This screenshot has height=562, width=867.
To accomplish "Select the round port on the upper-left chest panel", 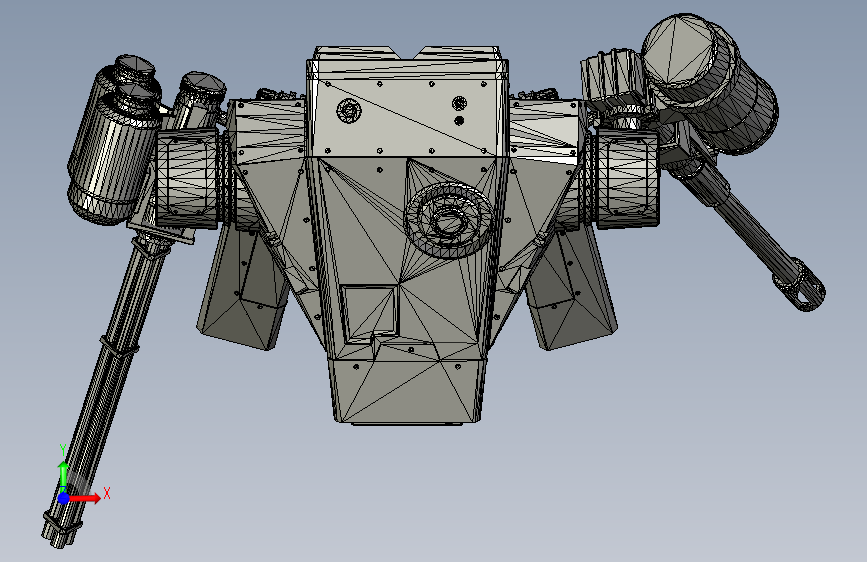I will point(349,111).
